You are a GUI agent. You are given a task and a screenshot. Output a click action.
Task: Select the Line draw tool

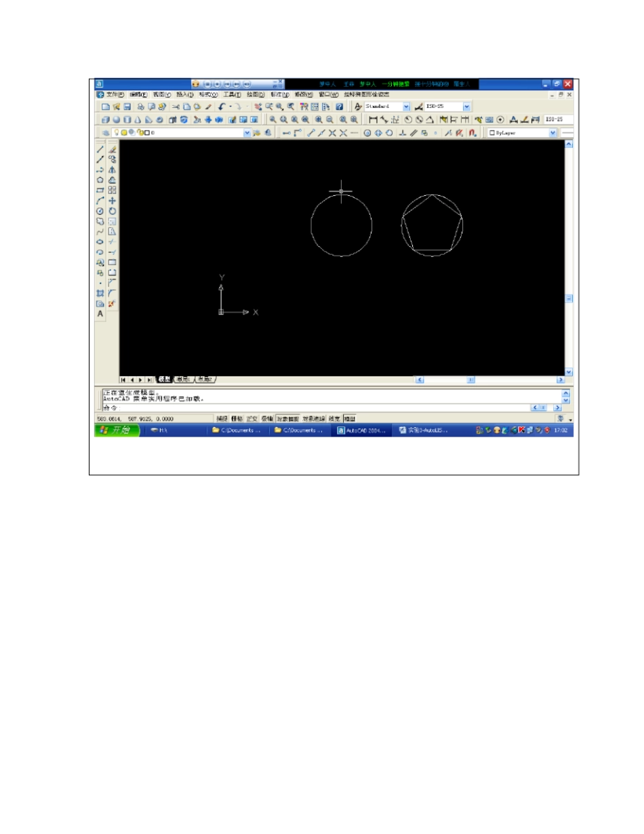(100, 149)
